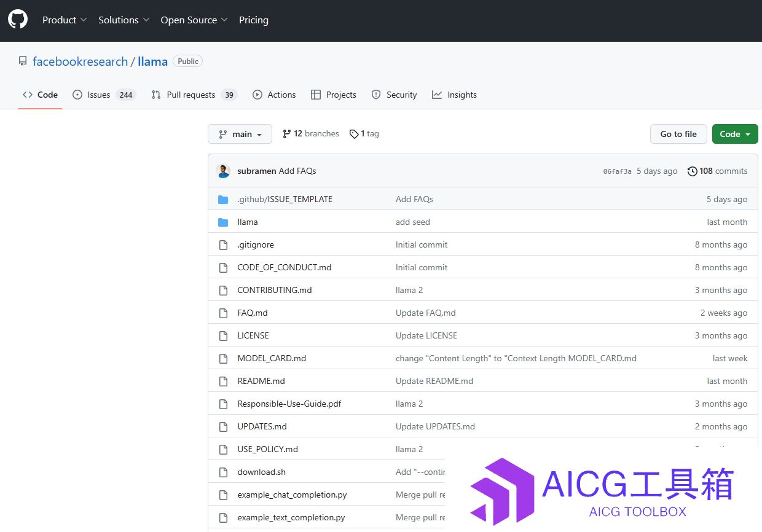Open the llama repository link
This screenshot has height=532, width=762.
point(153,61)
